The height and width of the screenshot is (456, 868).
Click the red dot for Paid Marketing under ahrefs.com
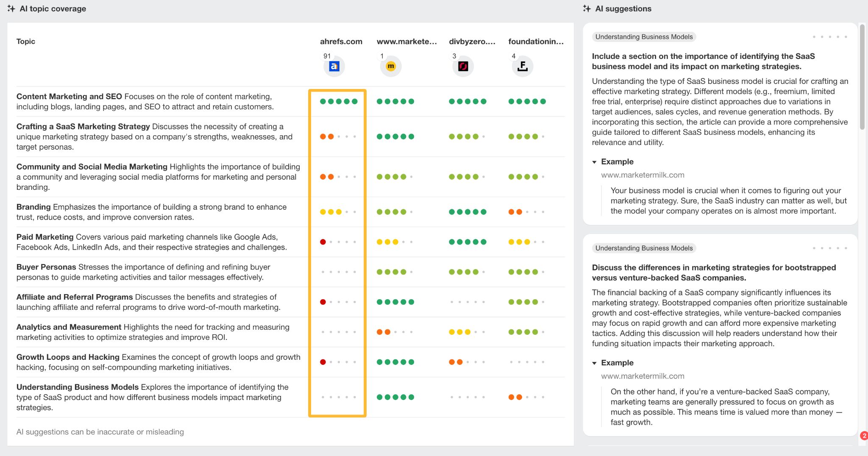coord(323,242)
